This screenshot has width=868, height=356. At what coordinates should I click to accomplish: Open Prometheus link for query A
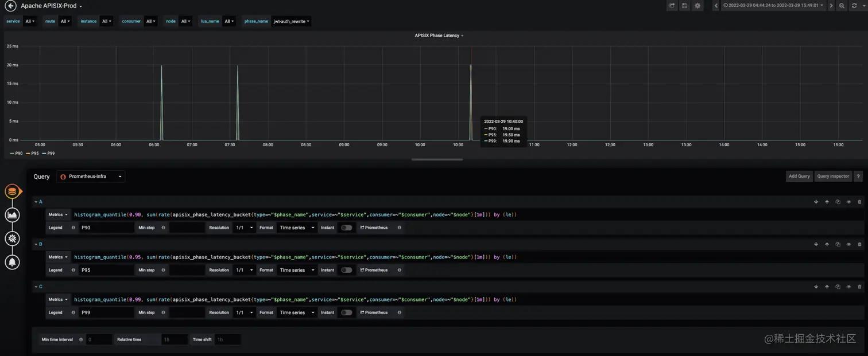(374, 228)
